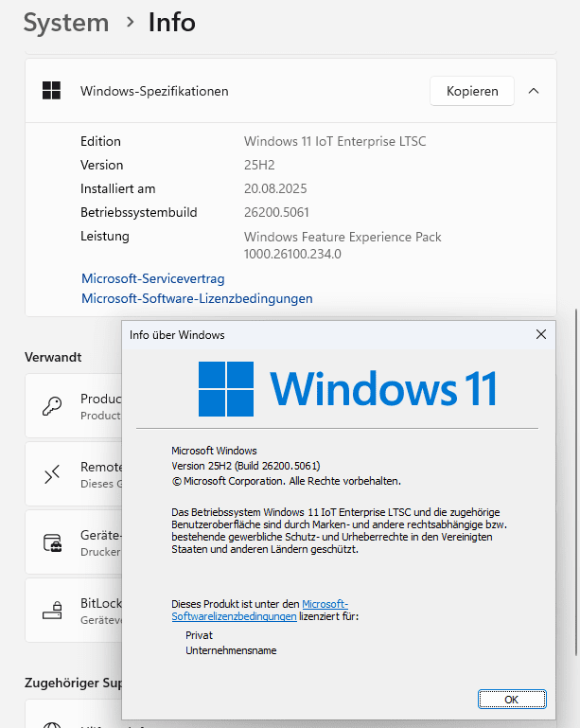Collapse the Windows-Spezifikationen section chevron
The height and width of the screenshot is (728, 580).
[x=534, y=91]
